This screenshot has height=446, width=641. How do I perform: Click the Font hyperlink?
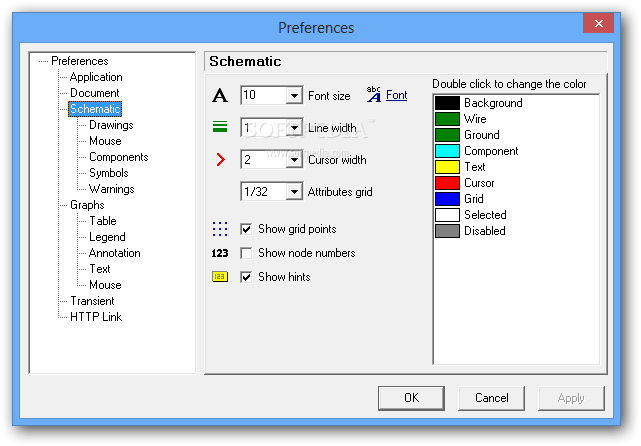click(397, 95)
